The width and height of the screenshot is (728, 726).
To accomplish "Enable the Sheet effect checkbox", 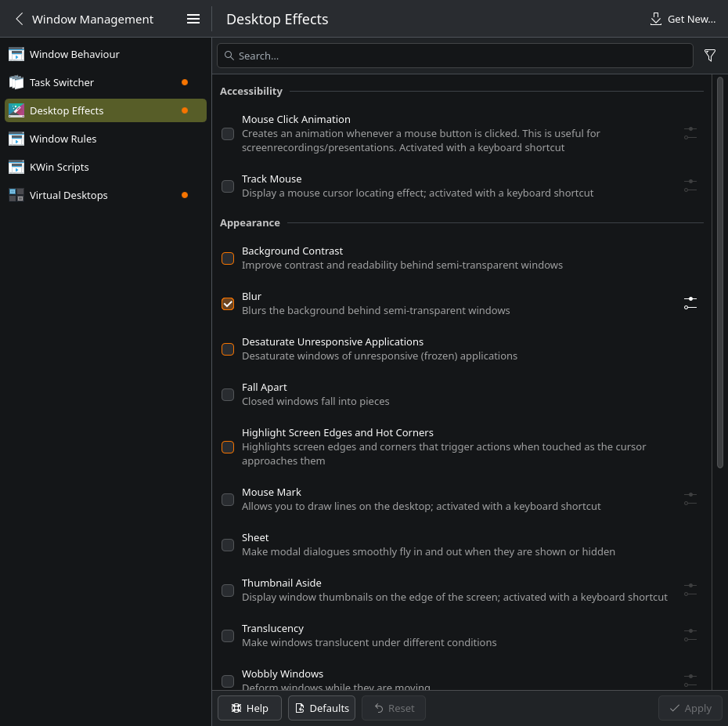I will point(228,545).
